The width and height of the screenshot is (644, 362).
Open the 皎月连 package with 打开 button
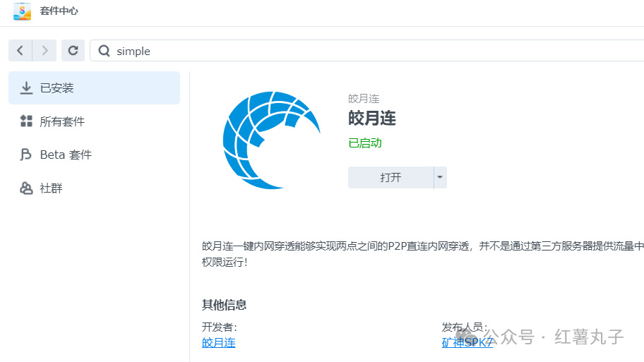(390, 177)
